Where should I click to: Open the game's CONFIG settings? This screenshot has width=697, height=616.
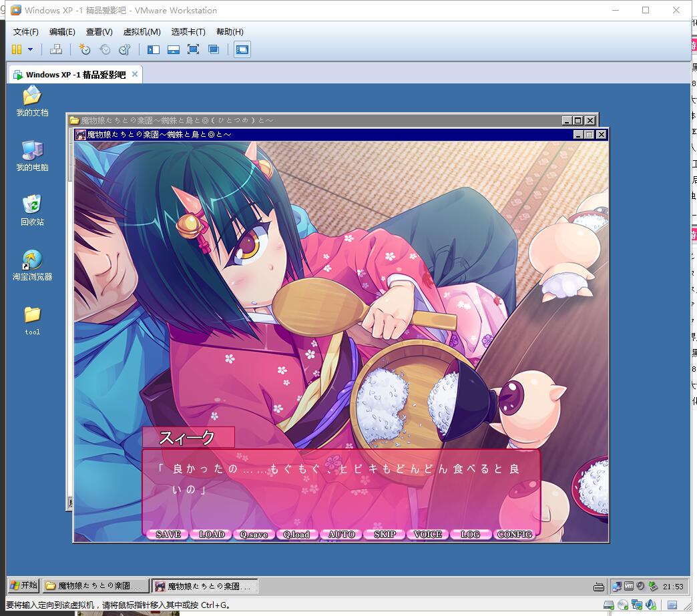(x=514, y=534)
